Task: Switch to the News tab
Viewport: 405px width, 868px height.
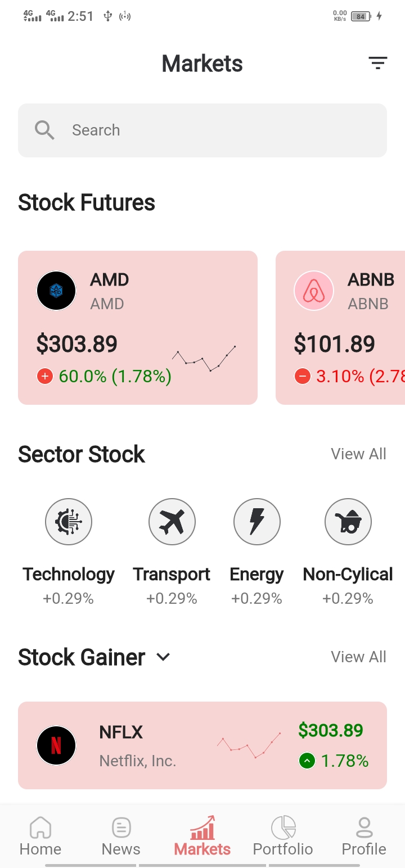Action: [x=121, y=836]
